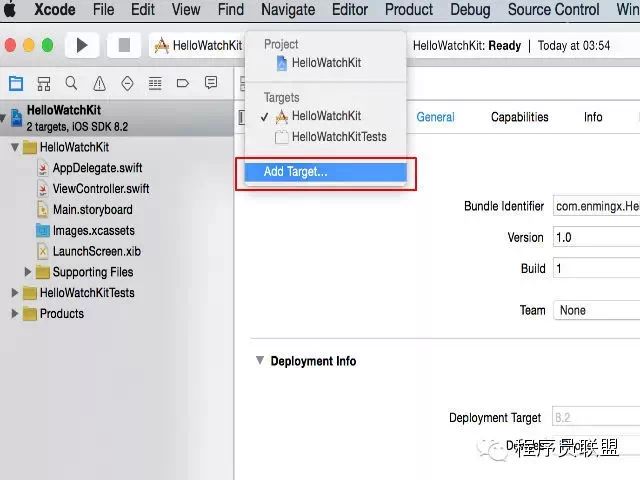Open the Find navigator magnifier icon
Viewport: 640px width, 480px height.
click(x=71, y=83)
